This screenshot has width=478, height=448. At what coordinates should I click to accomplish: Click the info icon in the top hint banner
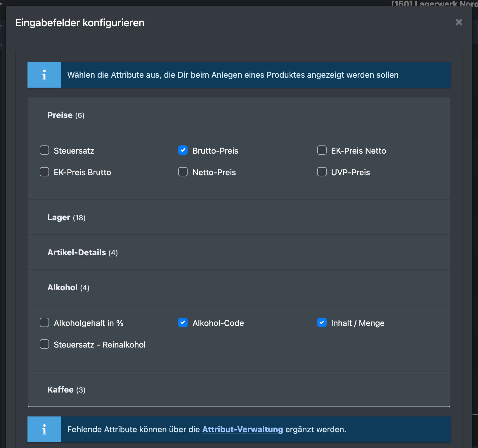point(44,75)
